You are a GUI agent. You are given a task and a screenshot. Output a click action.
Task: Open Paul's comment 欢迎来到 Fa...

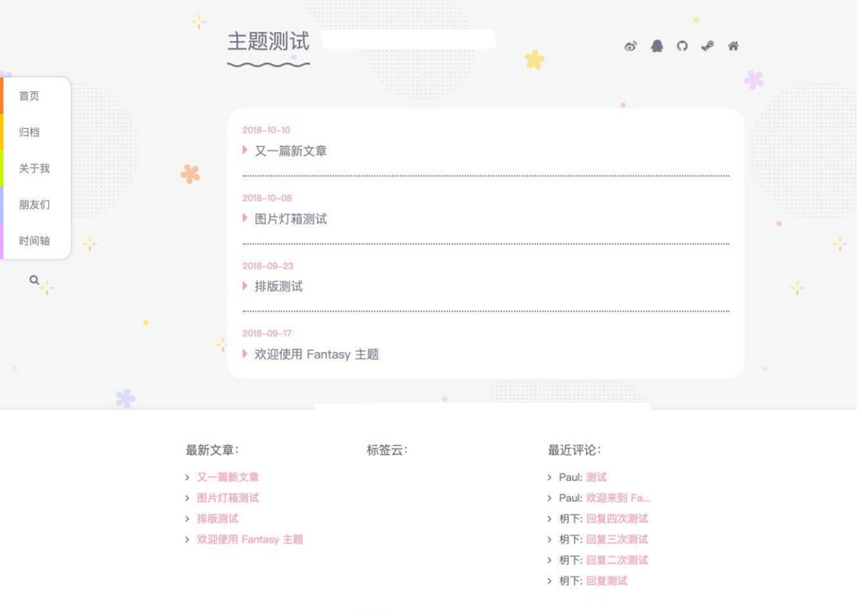point(618,499)
